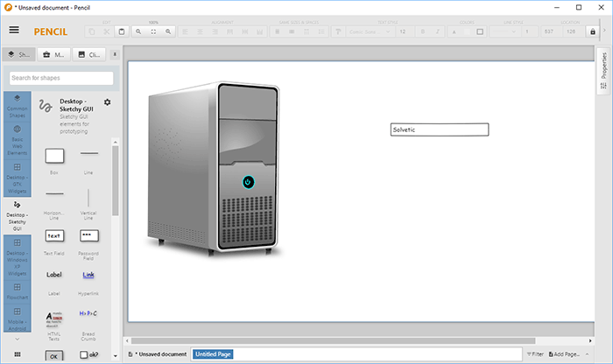
Task: Expand the page bar chevron
Action: click(588, 354)
